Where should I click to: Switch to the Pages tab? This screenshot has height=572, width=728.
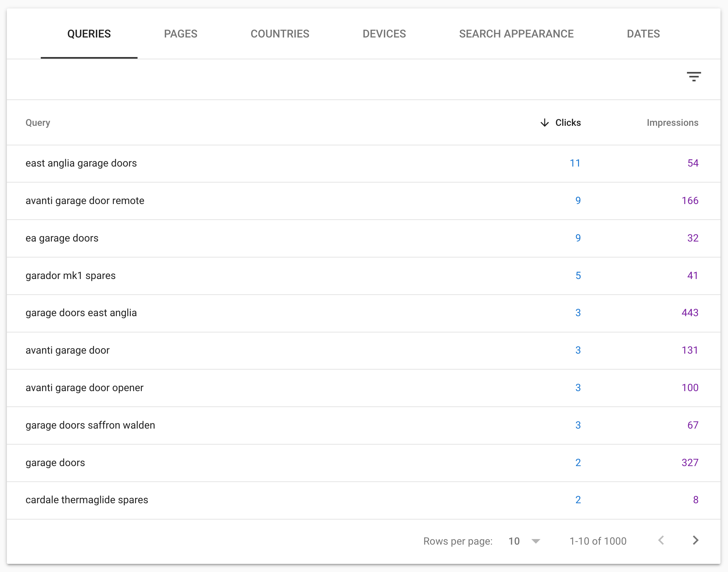click(181, 34)
